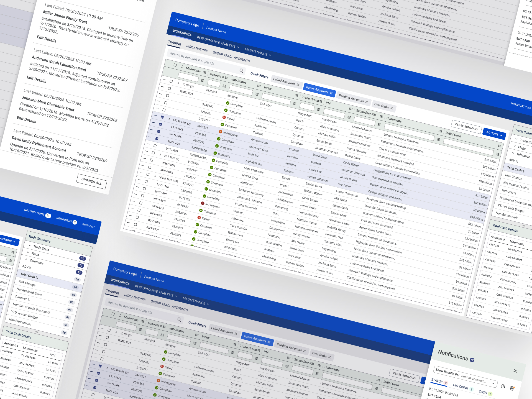
Task: Expand the JD-SP (3) group in the upper trading window
Action: click(178, 83)
